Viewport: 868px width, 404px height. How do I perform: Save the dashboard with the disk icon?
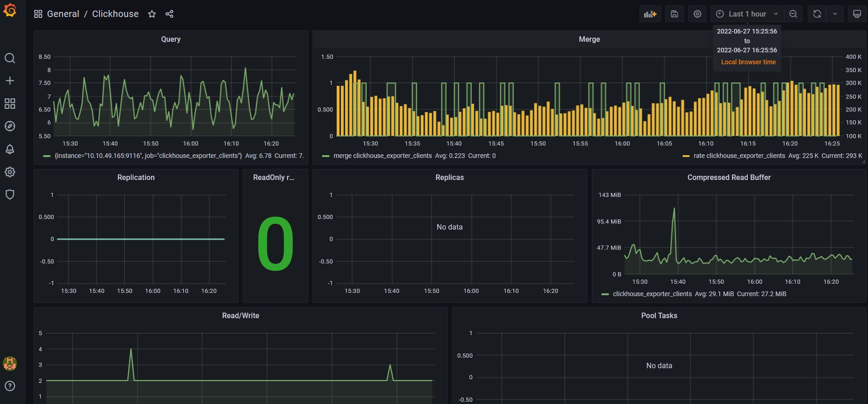674,14
